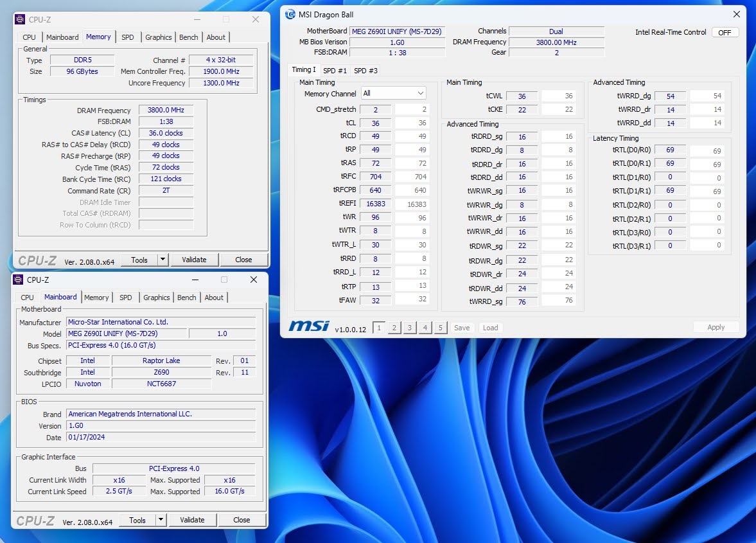Click the MSI Dragon Ball title bar icon
The image size is (756, 543).
pyautogui.click(x=290, y=15)
